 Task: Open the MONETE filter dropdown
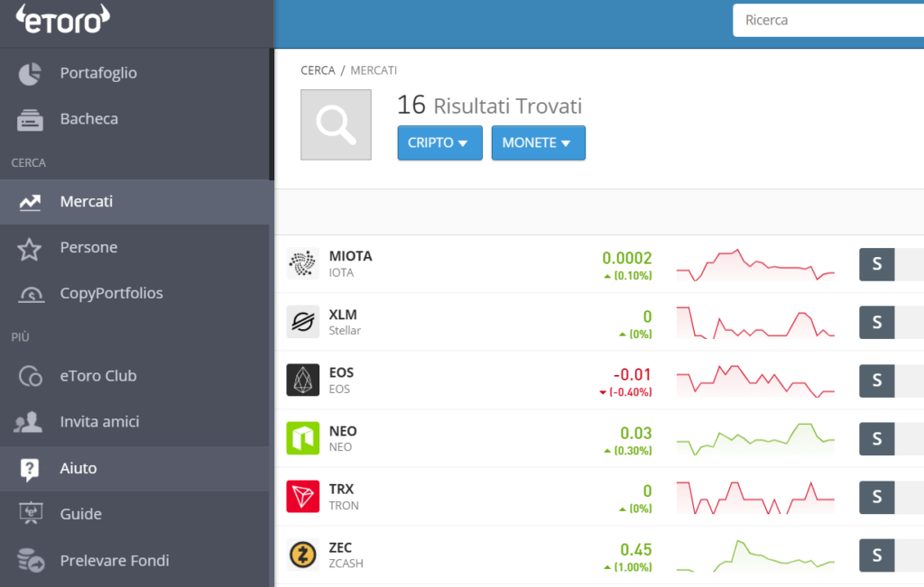(x=539, y=142)
